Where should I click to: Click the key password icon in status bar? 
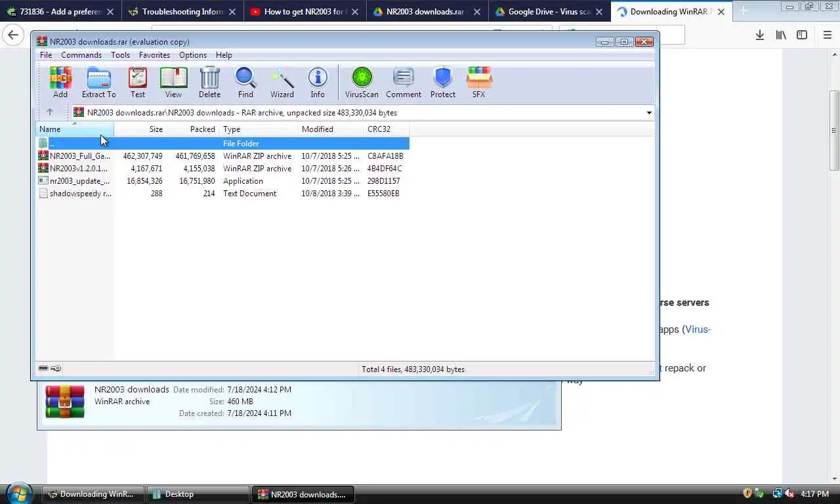pyautogui.click(x=56, y=368)
